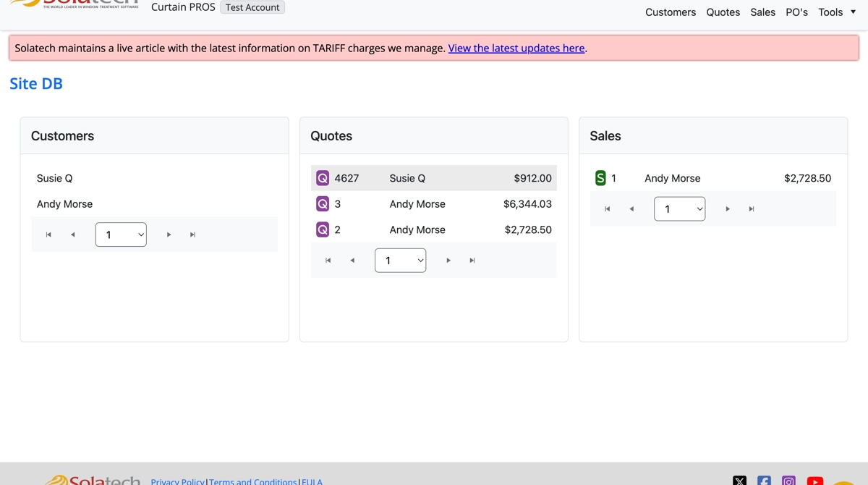Open the purple Q icon for quote 4627
Screen dimensions: 868x485
coord(323,178)
